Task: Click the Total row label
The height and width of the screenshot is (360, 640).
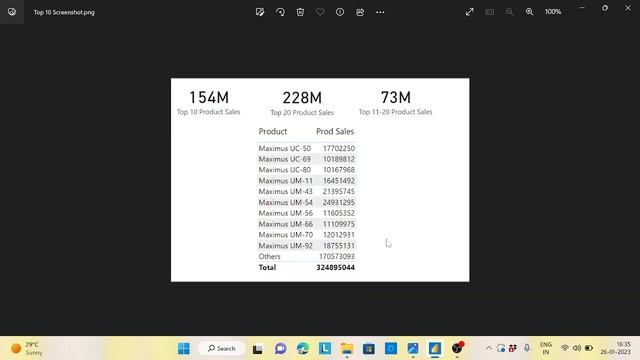Action: click(267, 267)
